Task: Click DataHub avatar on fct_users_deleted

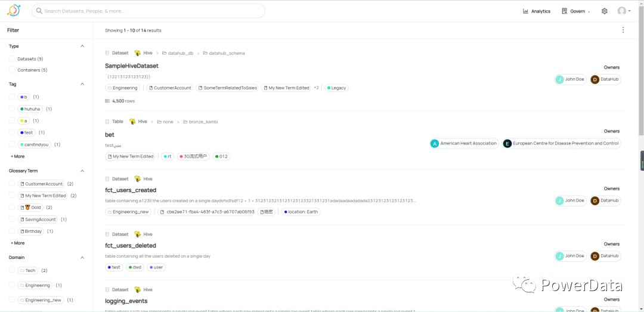Action: [595, 256]
